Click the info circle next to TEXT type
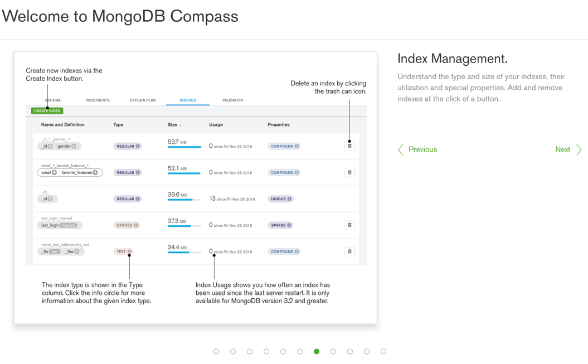The image size is (588, 364). 129,251
